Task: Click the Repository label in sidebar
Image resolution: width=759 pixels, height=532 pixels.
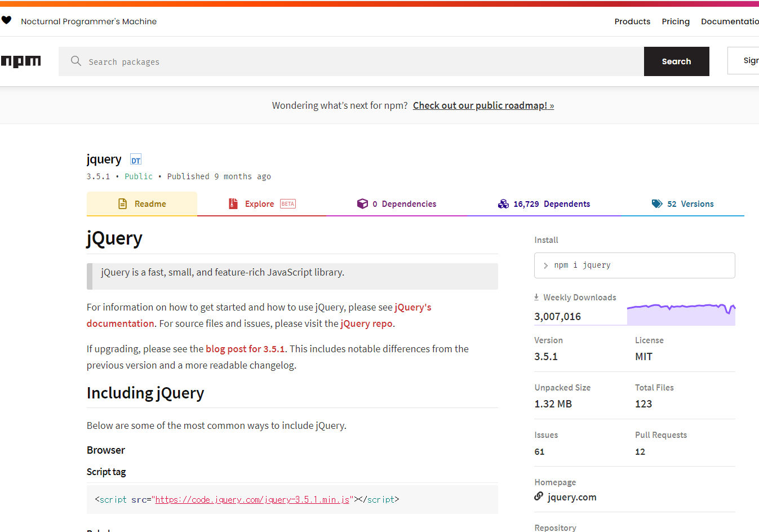Action: pyautogui.click(x=555, y=527)
